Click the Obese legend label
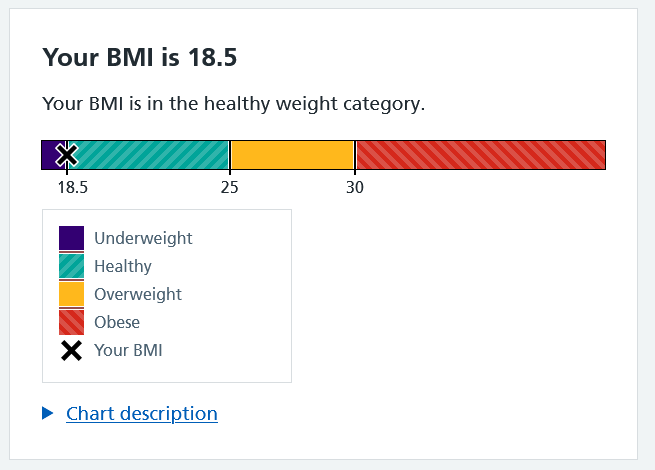The image size is (655, 470). click(117, 322)
